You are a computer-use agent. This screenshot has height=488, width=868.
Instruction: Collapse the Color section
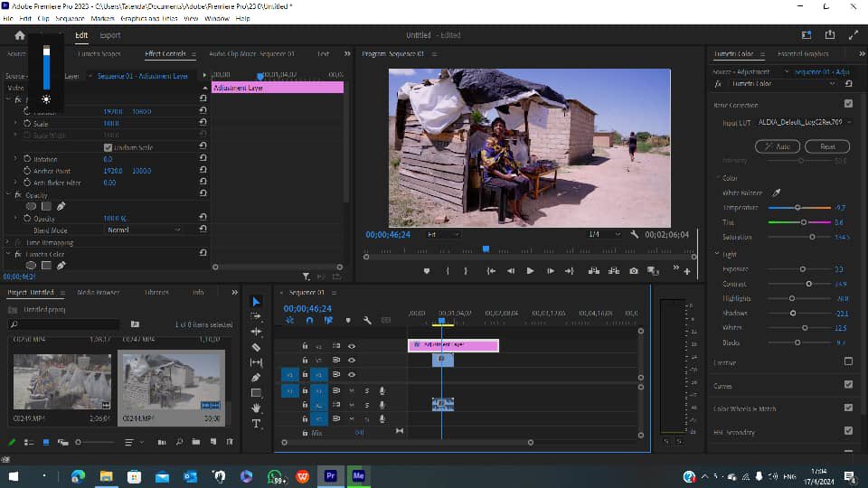point(718,178)
